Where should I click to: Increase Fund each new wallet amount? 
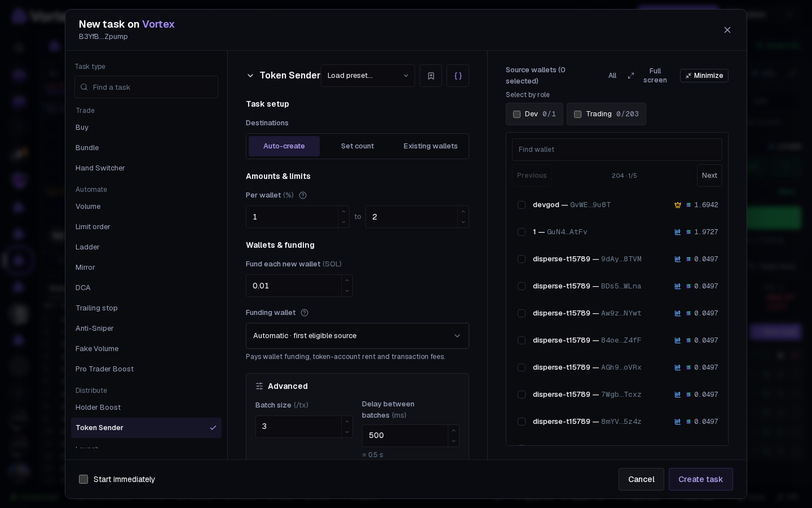347,281
